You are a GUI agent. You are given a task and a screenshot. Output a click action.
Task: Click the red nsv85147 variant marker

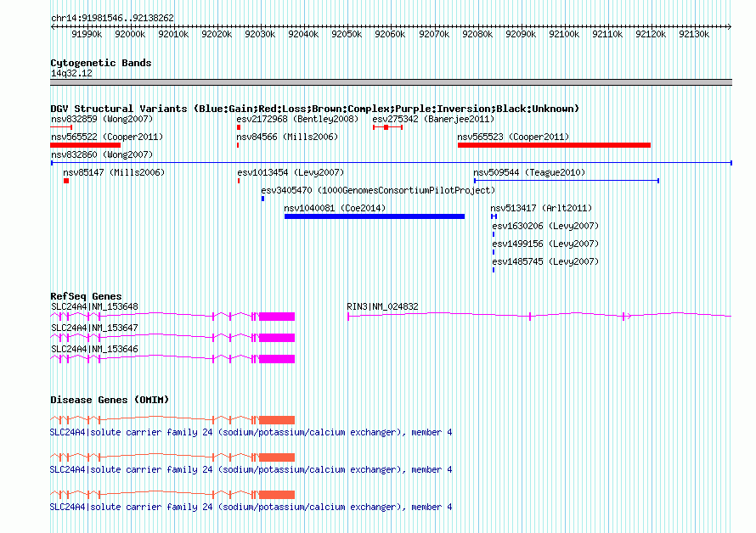click(66, 181)
